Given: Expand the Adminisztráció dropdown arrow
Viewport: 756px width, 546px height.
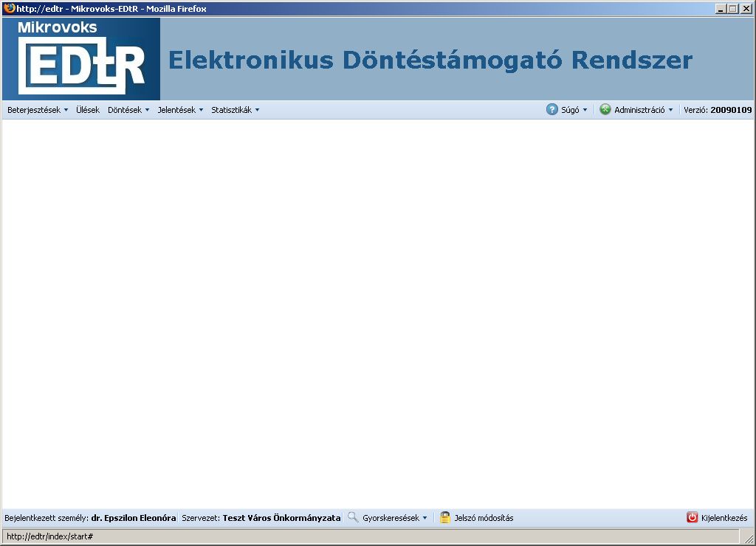Looking at the screenshot, I should tap(670, 110).
